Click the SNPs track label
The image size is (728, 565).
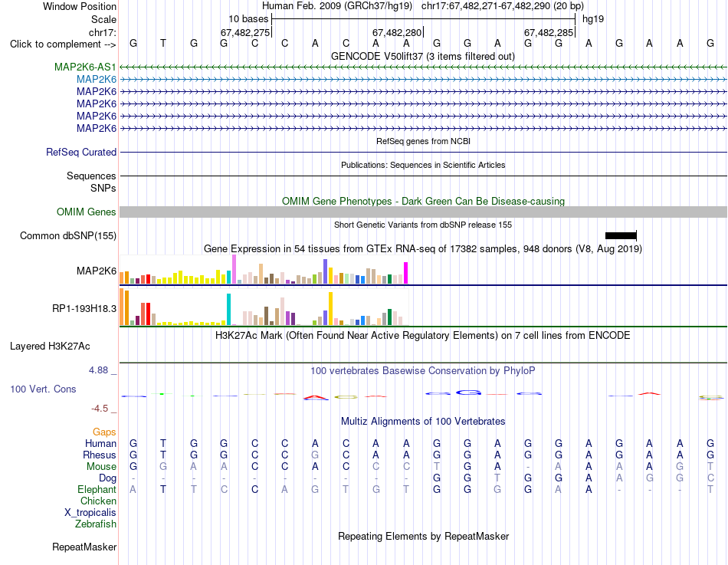click(103, 188)
